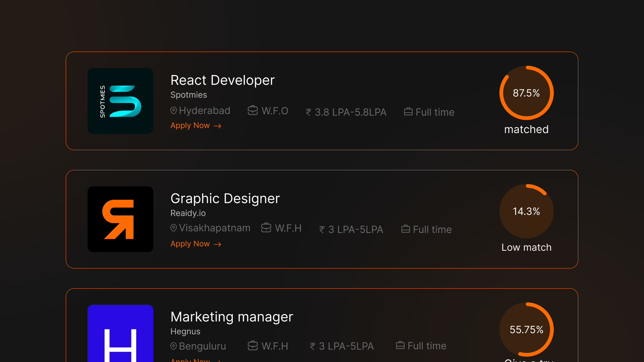Click the Reaidy.io company logo
This screenshot has height=362, width=644.
tap(120, 219)
